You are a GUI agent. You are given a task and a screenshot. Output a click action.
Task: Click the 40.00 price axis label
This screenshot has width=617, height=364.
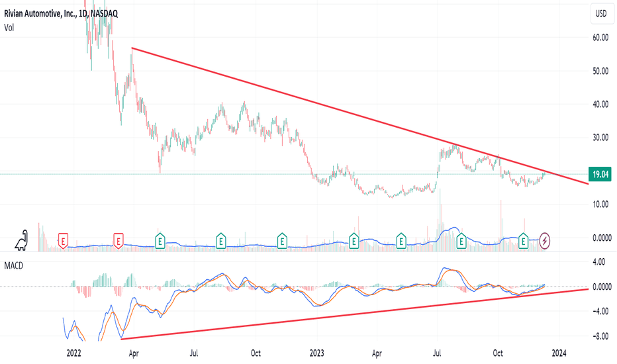pos(600,105)
